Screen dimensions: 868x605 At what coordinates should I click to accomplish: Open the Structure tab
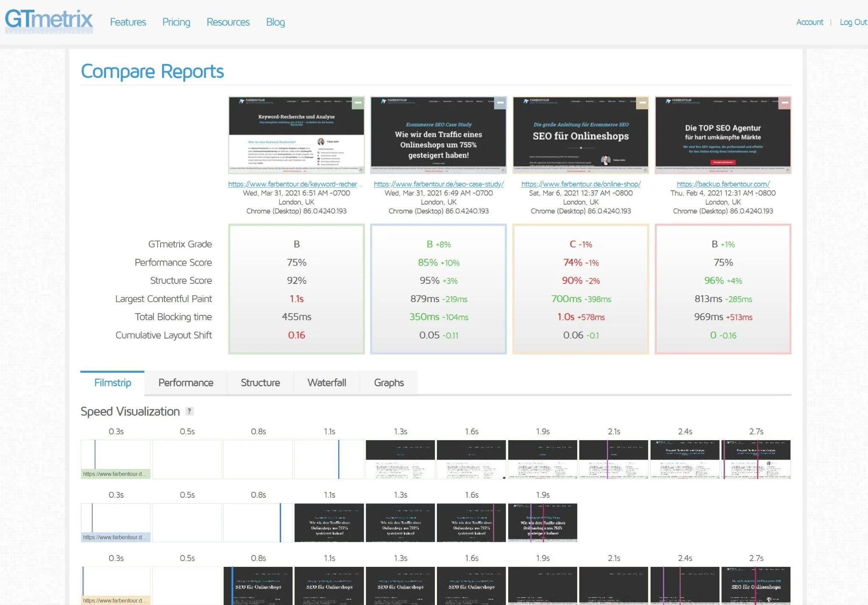click(x=260, y=383)
